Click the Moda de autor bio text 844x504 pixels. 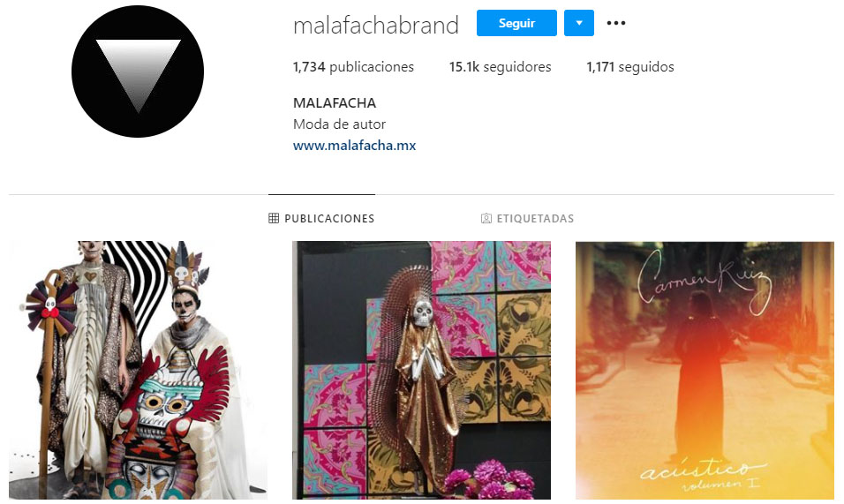[x=339, y=124]
